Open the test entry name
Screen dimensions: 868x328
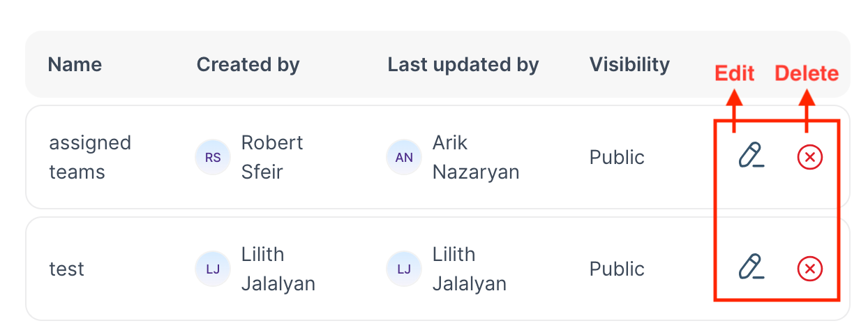pos(67,269)
